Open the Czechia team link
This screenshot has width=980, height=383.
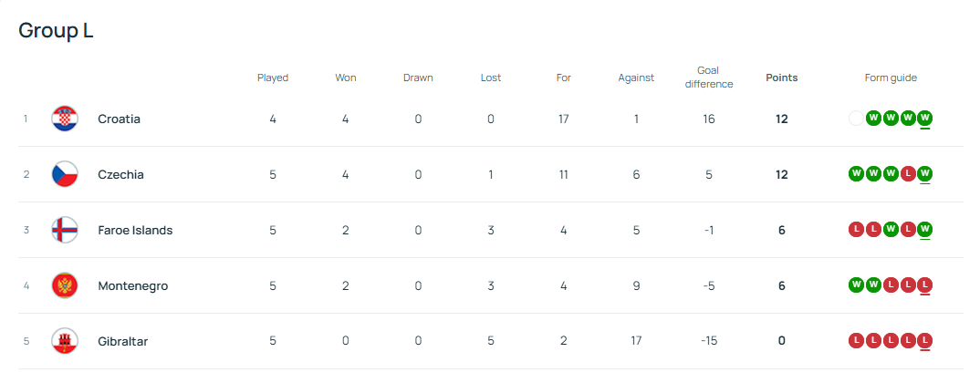click(x=120, y=174)
